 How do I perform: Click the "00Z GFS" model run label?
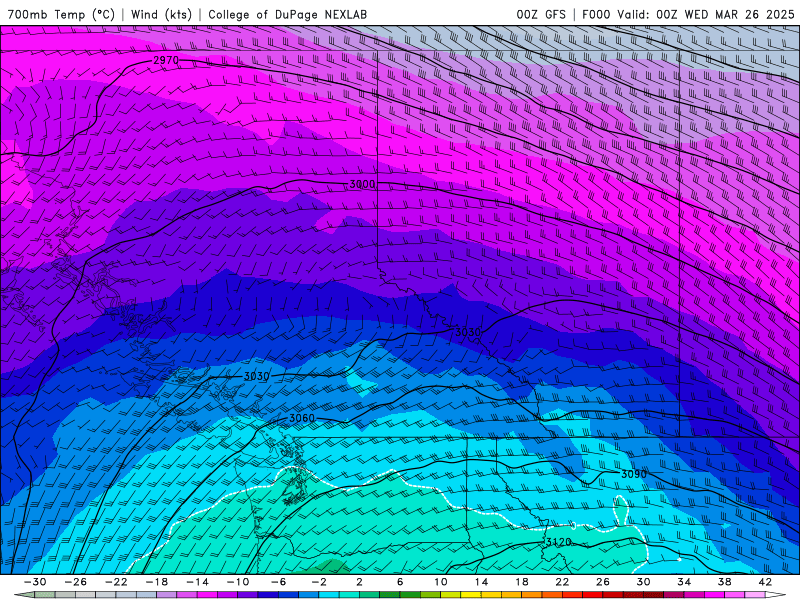click(x=541, y=14)
